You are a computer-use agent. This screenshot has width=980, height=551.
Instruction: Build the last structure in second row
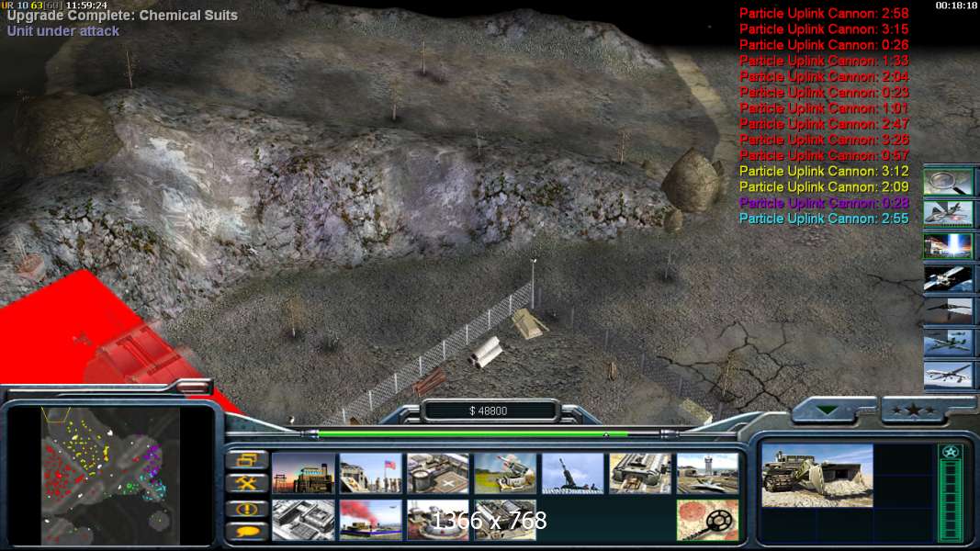coord(505,520)
